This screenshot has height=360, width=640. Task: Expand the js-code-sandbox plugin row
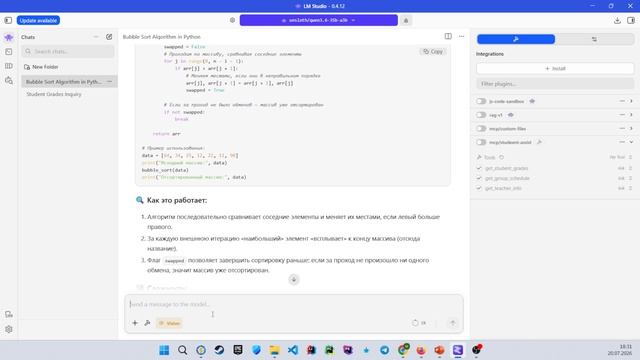coord(631,101)
